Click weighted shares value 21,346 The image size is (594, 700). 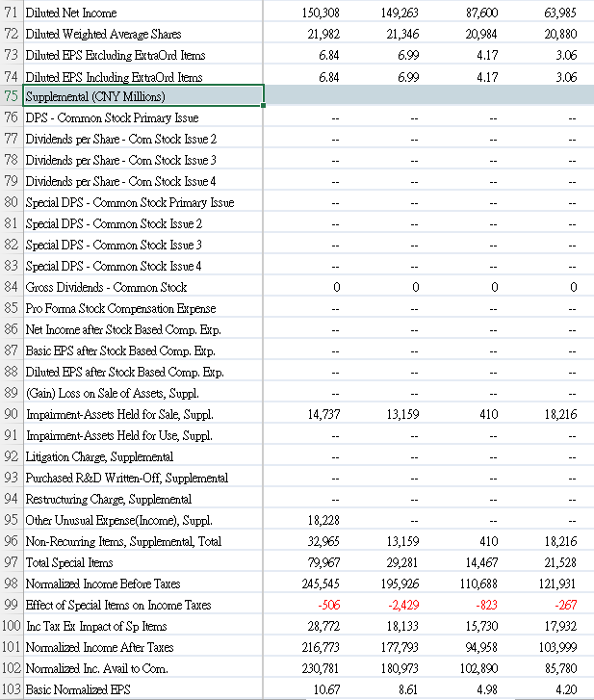(x=402, y=34)
